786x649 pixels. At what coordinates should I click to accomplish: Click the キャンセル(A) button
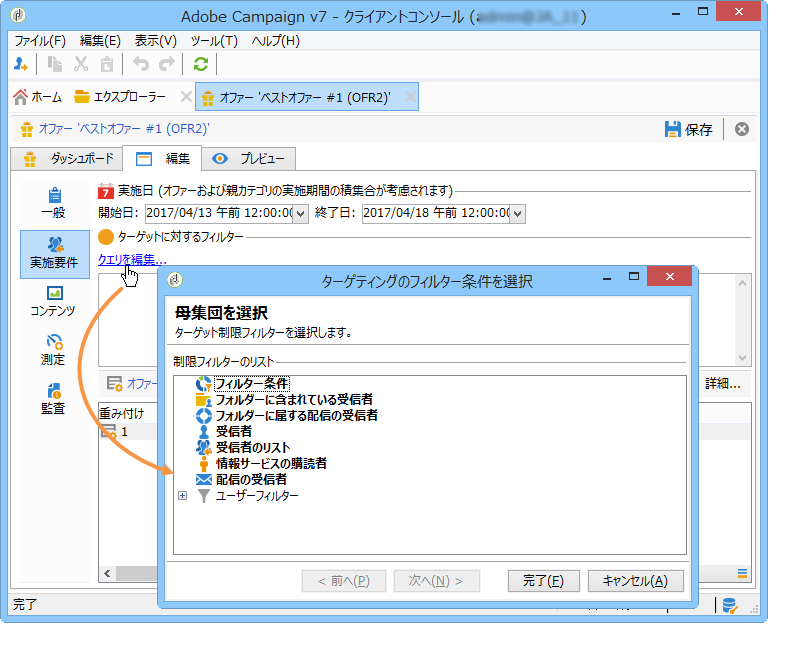(x=635, y=581)
